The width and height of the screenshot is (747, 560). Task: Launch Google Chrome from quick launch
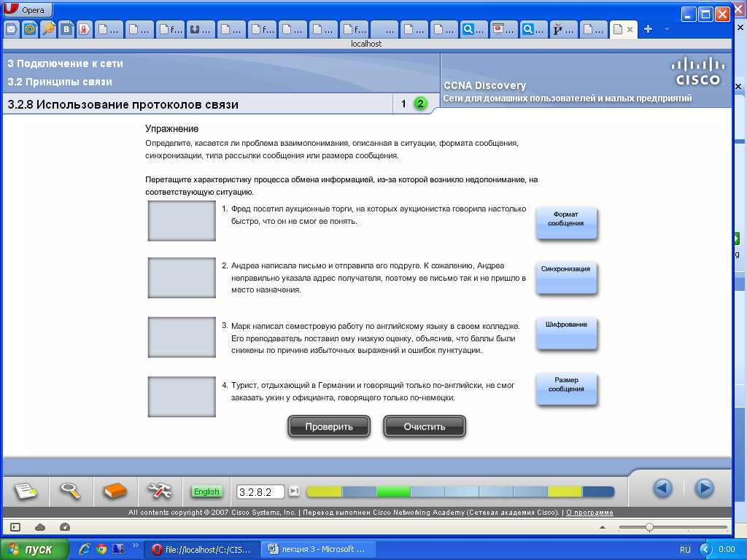pos(101,549)
